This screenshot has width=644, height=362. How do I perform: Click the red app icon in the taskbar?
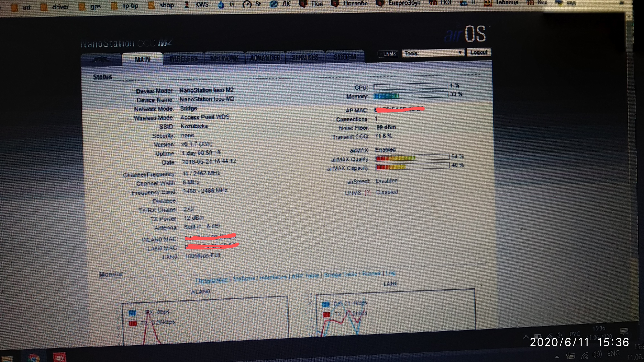point(60,357)
